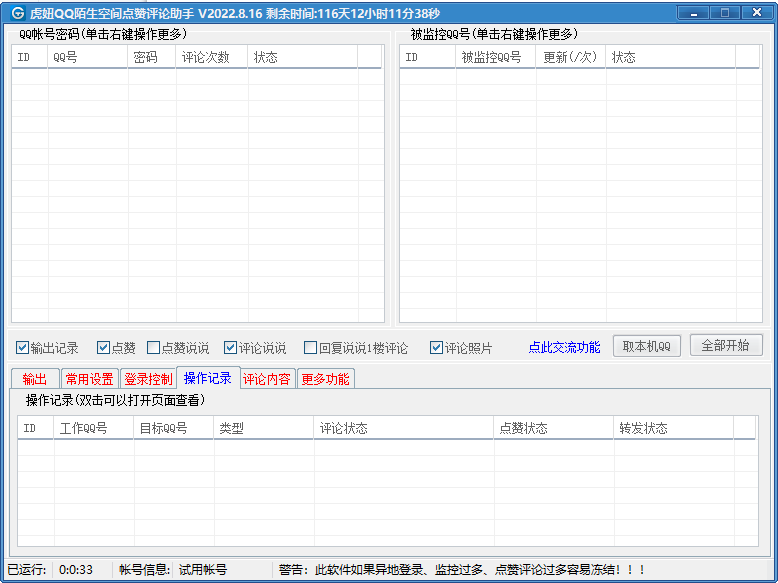Select the 操作记录 tab
This screenshot has width=778, height=583.
pyautogui.click(x=208, y=378)
